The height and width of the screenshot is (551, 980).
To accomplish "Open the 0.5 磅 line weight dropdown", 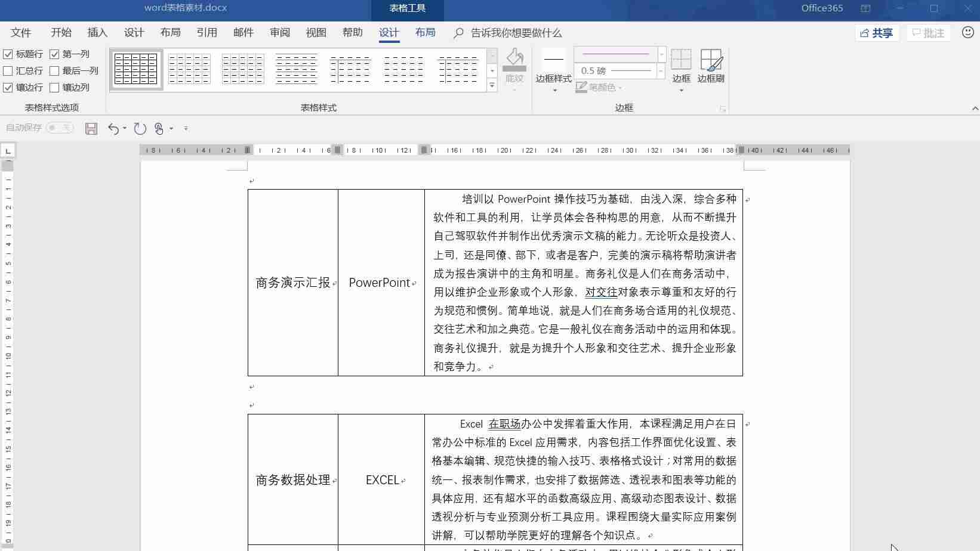I will point(661,71).
